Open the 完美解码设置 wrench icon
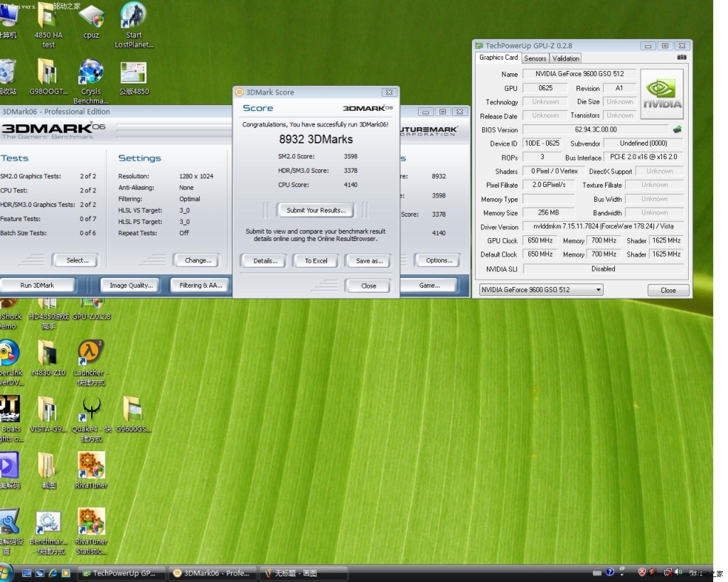The width and height of the screenshot is (728, 582). point(10,532)
